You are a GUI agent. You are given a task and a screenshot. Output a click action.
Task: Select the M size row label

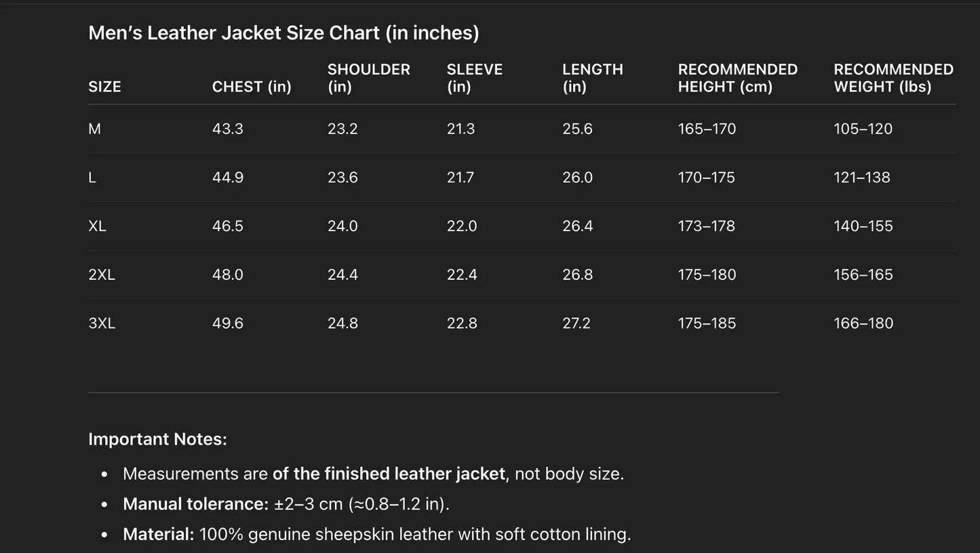pyautogui.click(x=94, y=129)
